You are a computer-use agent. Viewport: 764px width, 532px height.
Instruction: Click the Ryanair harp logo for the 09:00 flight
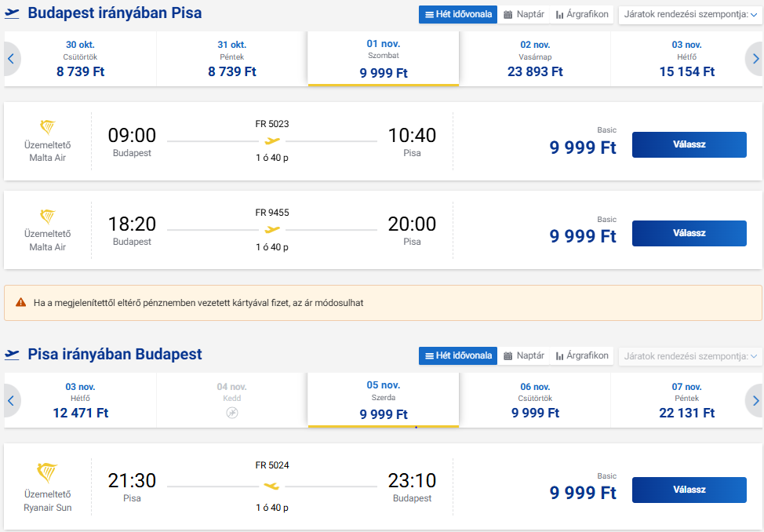[x=47, y=127]
